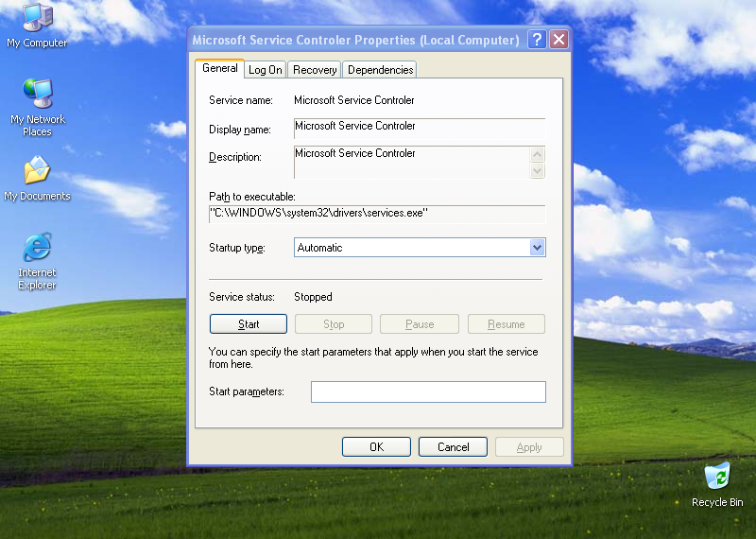The height and width of the screenshot is (539, 756).
Task: Confirm the dialog with OK
Action: pyautogui.click(x=376, y=447)
